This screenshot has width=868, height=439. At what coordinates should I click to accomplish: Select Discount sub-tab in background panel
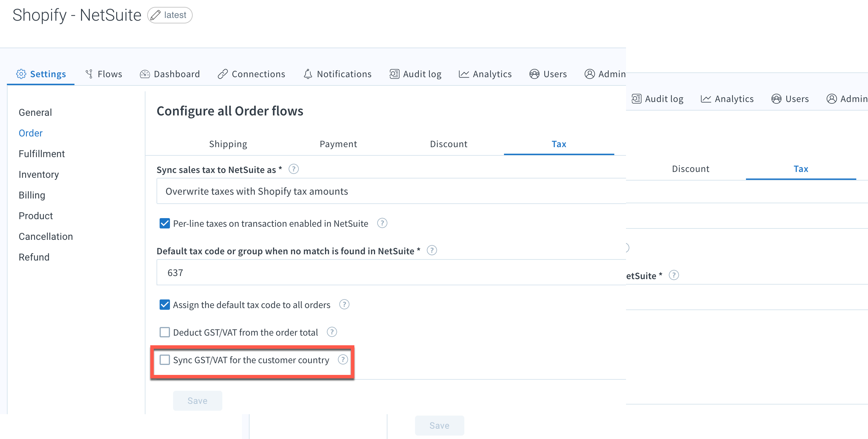click(691, 169)
